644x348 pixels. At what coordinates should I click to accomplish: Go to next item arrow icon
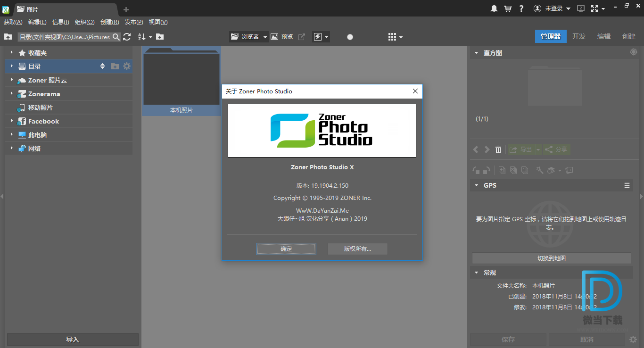[x=487, y=149]
